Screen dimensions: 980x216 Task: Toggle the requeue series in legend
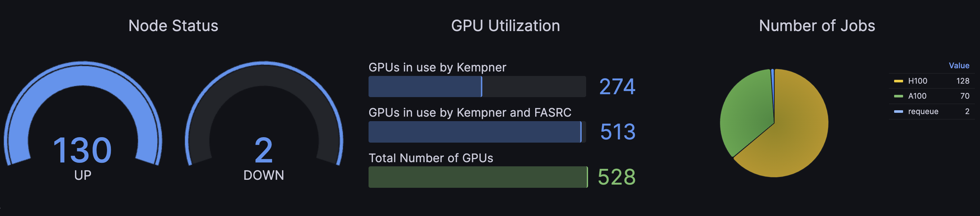[x=923, y=112]
